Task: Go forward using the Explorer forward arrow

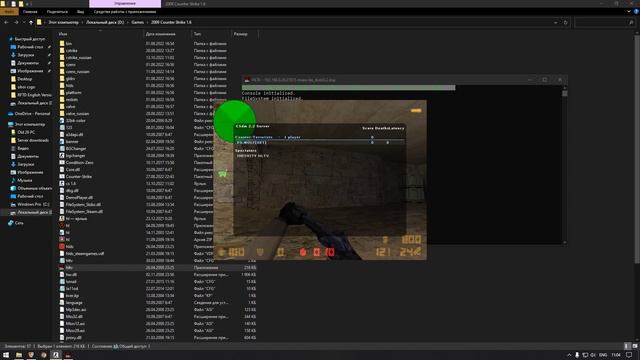Action: point(16,22)
